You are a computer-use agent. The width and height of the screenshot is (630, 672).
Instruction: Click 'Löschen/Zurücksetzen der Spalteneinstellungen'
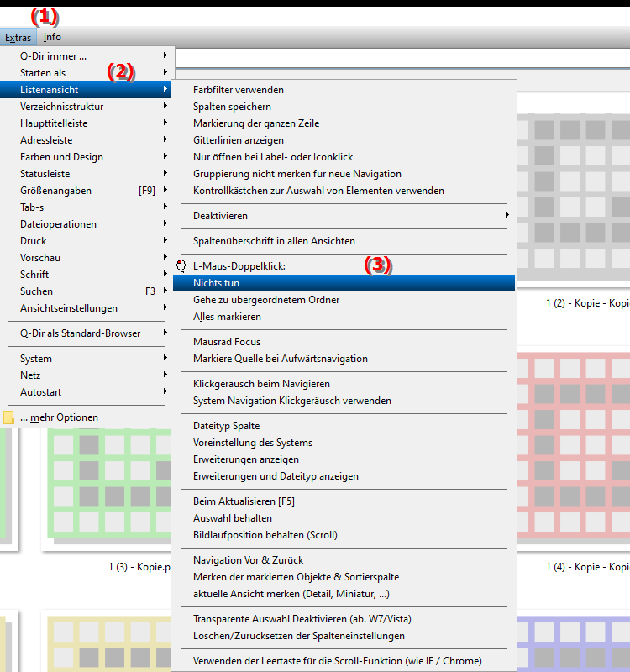[344, 636]
